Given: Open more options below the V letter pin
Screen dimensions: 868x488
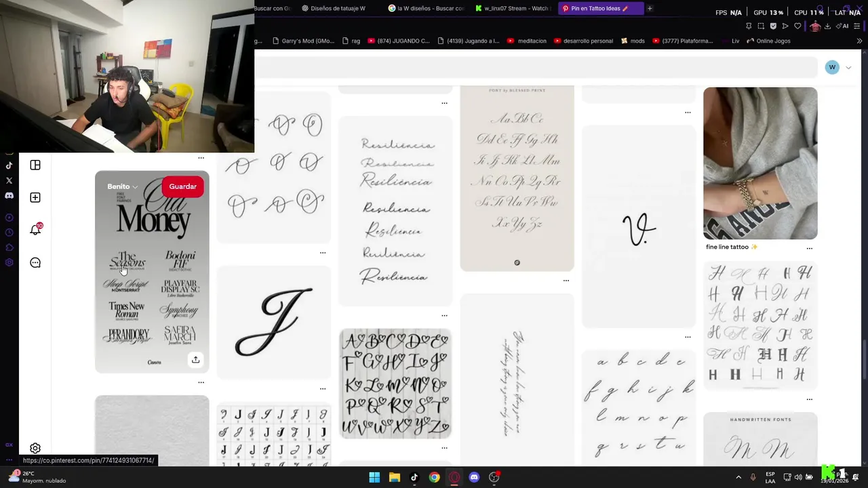Looking at the screenshot, I should click(x=688, y=336).
